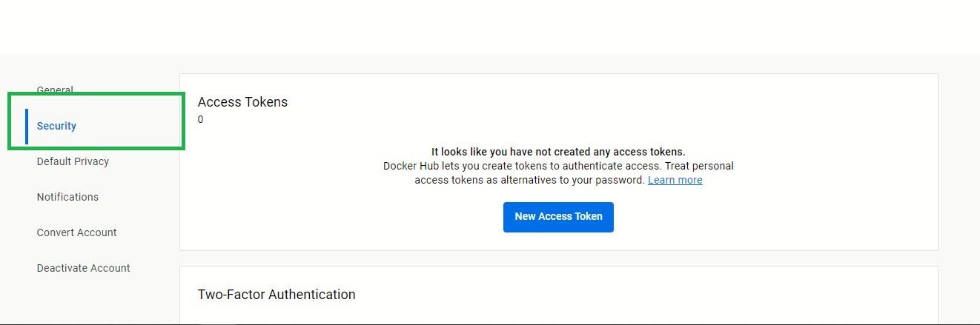Click empty space right of Two-Factor Authentication heading

click(x=630, y=295)
